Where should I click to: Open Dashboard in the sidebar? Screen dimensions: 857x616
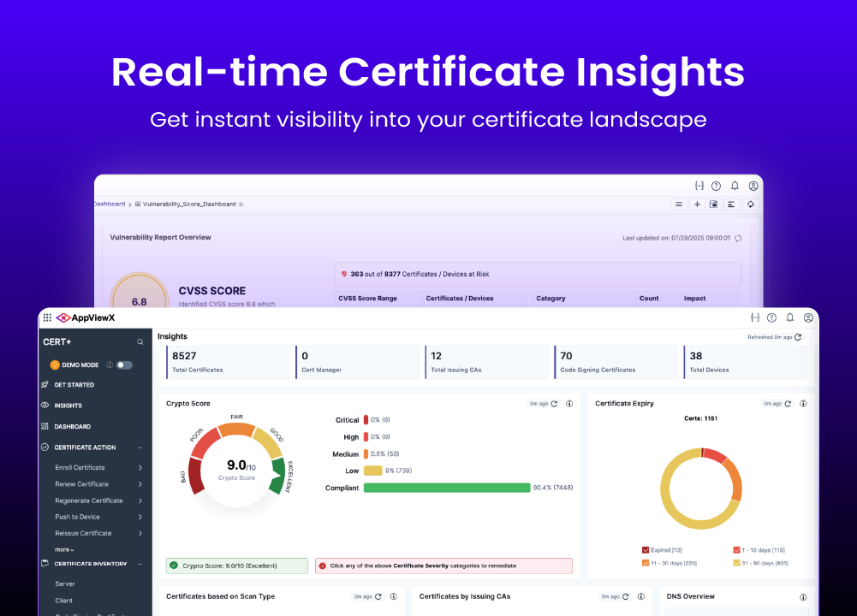72,427
